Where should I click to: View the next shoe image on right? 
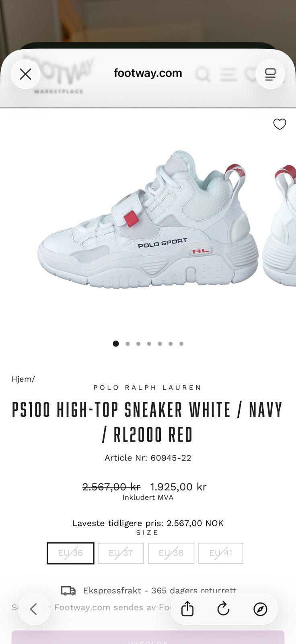279,225
